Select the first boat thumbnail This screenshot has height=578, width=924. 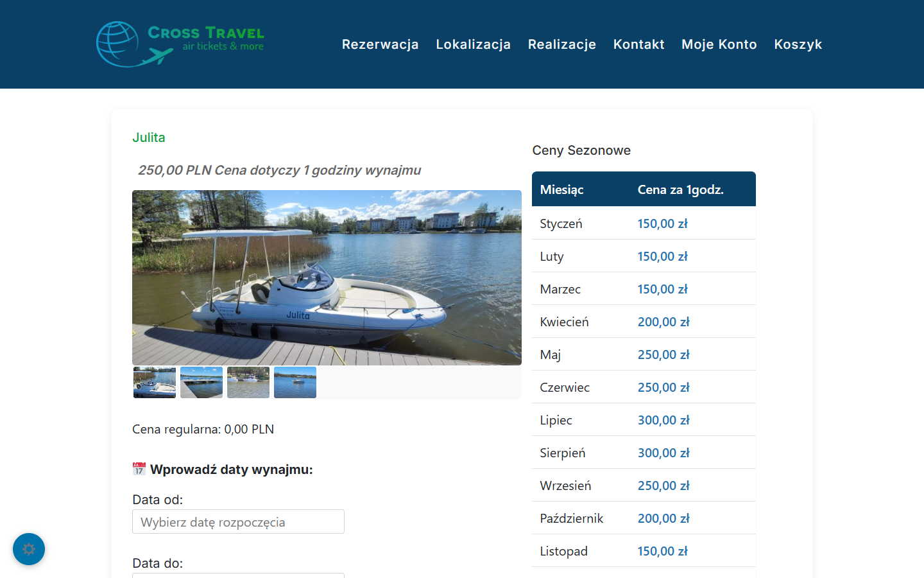pos(155,382)
